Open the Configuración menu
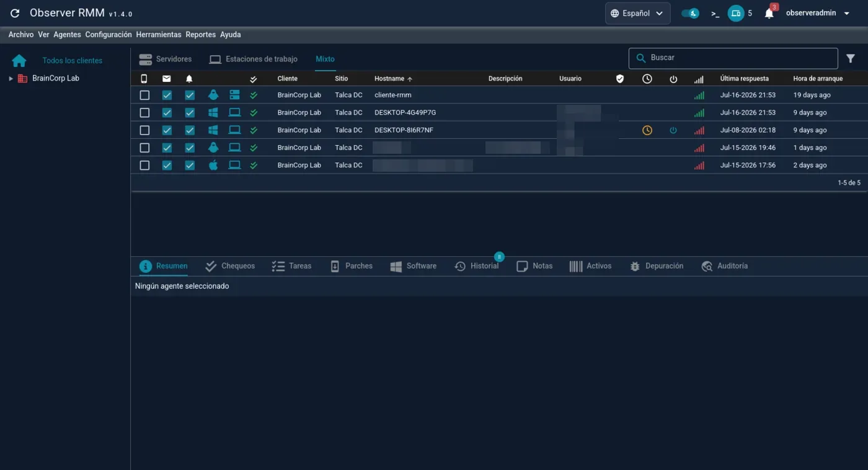Image resolution: width=868 pixels, height=470 pixels. (108, 35)
